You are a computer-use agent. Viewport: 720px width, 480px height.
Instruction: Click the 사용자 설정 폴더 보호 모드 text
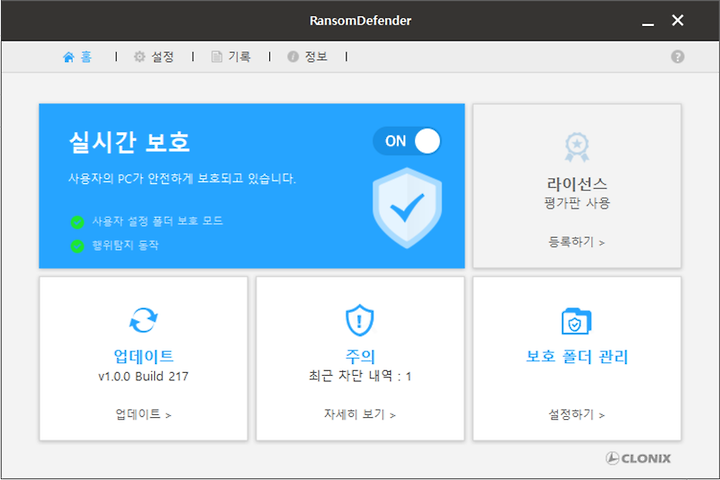(x=158, y=221)
